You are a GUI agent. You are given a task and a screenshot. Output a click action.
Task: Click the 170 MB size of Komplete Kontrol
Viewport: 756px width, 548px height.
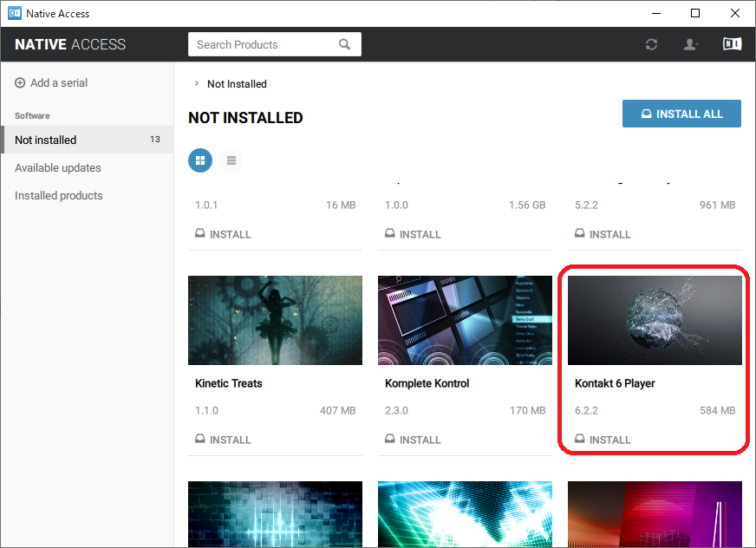pos(527,410)
